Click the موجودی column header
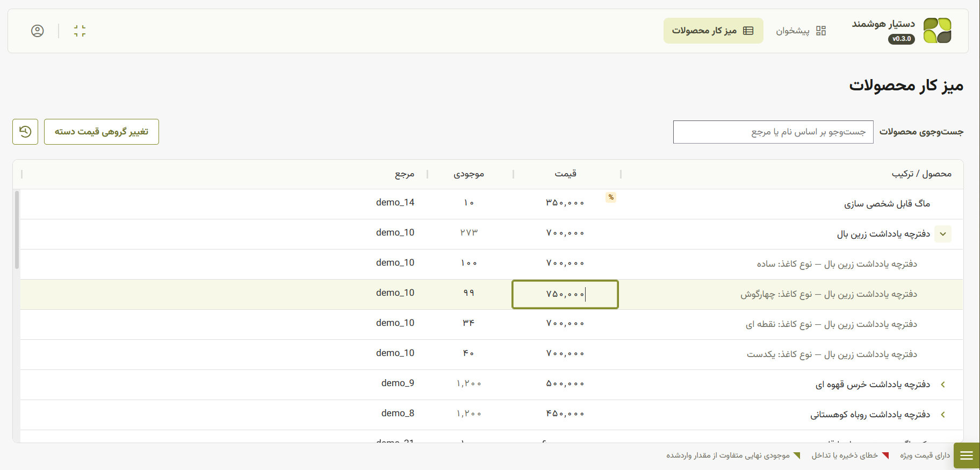This screenshot has width=980, height=470. click(x=469, y=174)
